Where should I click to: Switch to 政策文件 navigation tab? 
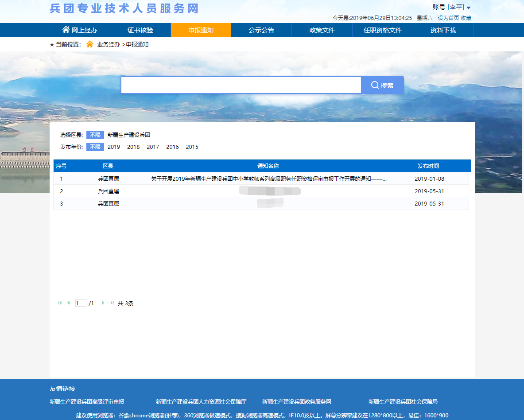tap(322, 30)
